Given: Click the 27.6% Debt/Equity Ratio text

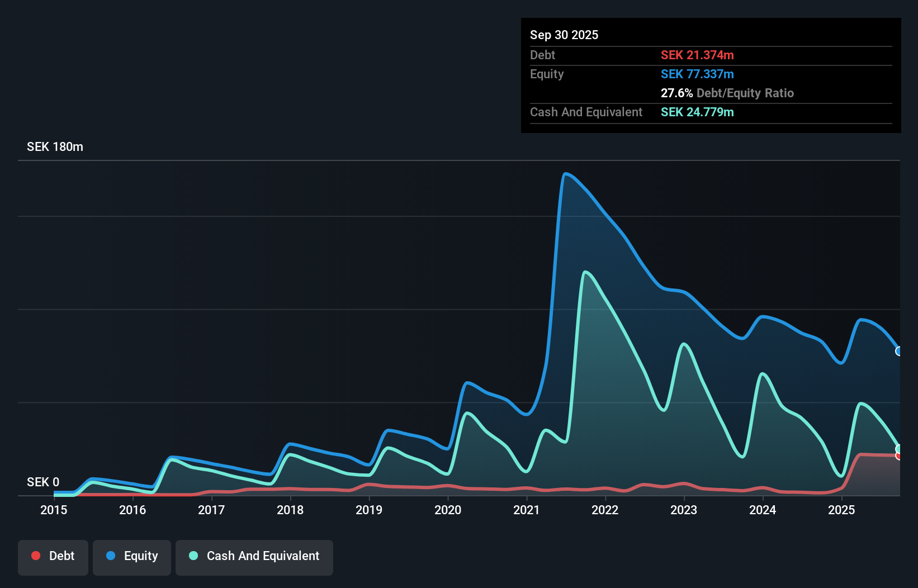Looking at the screenshot, I should point(728,93).
